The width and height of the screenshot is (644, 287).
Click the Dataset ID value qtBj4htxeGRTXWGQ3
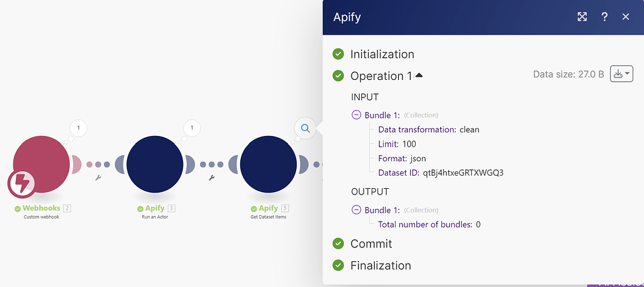click(x=462, y=172)
